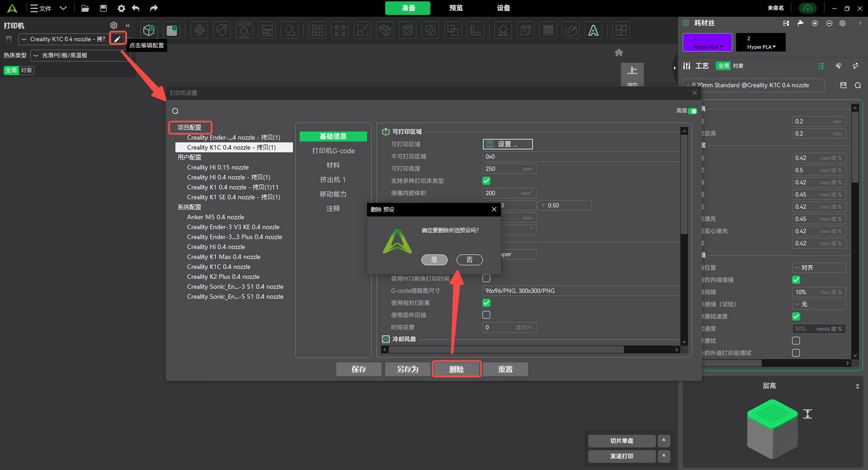The width and height of the screenshot is (868, 470).
Task: Expand the 切片单盘 options arrow
Action: (664, 441)
